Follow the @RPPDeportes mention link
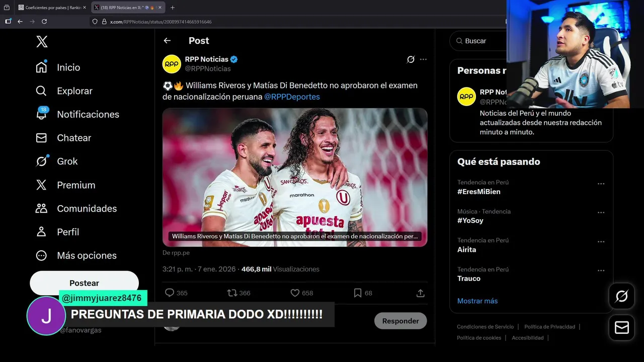Image resolution: width=644 pixels, height=362 pixels. point(292,97)
